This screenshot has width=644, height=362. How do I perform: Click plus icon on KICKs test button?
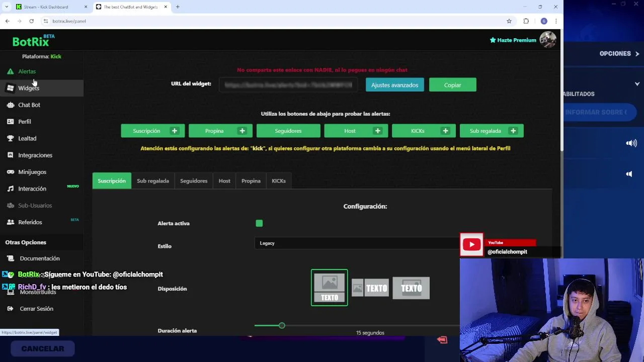445,131
